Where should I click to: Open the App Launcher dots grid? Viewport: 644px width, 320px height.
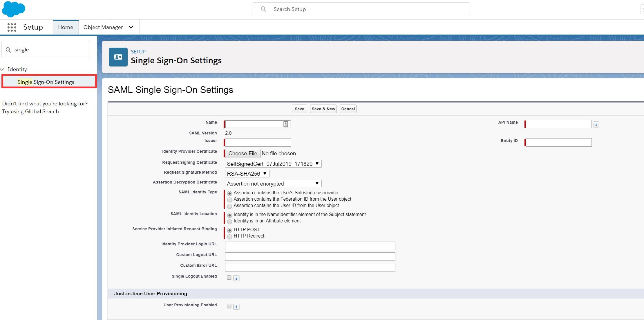[x=12, y=27]
